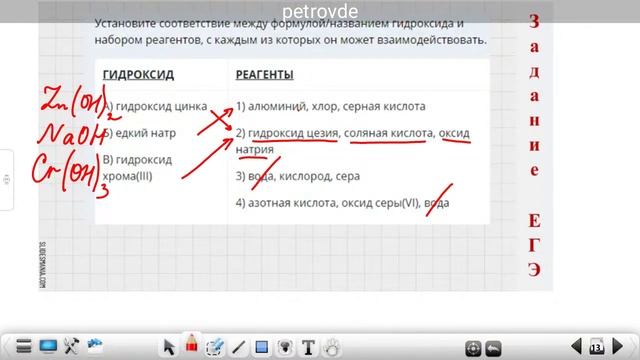Click the 'РЕАГЕНТЫ' column heading

(x=264, y=75)
